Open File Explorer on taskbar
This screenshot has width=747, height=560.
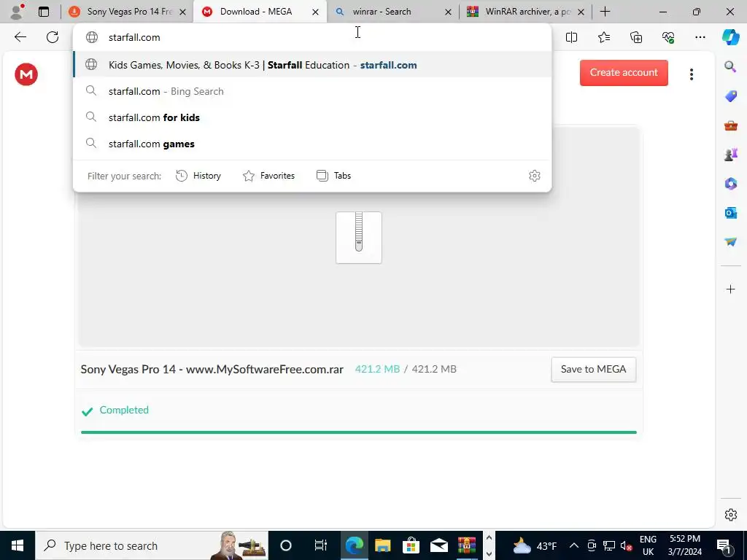[382, 545]
